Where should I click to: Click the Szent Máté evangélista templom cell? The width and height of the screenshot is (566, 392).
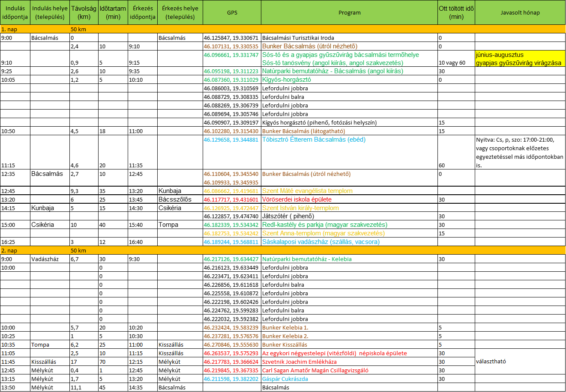point(307,191)
